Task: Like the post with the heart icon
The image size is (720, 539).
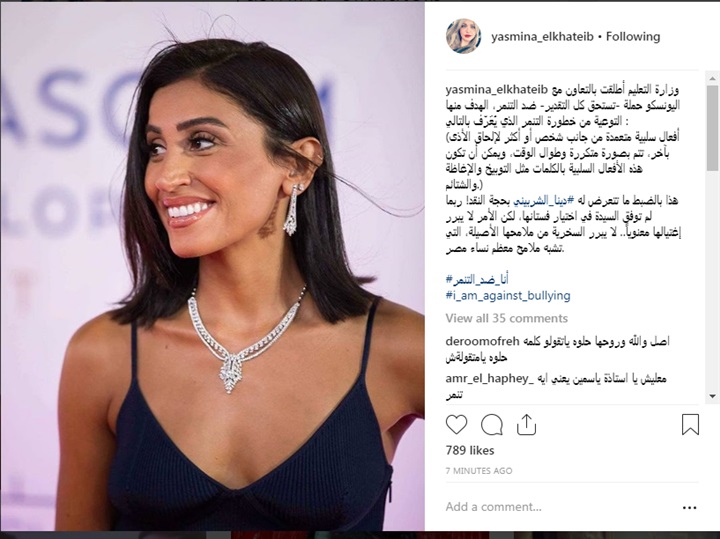Action: click(x=456, y=425)
